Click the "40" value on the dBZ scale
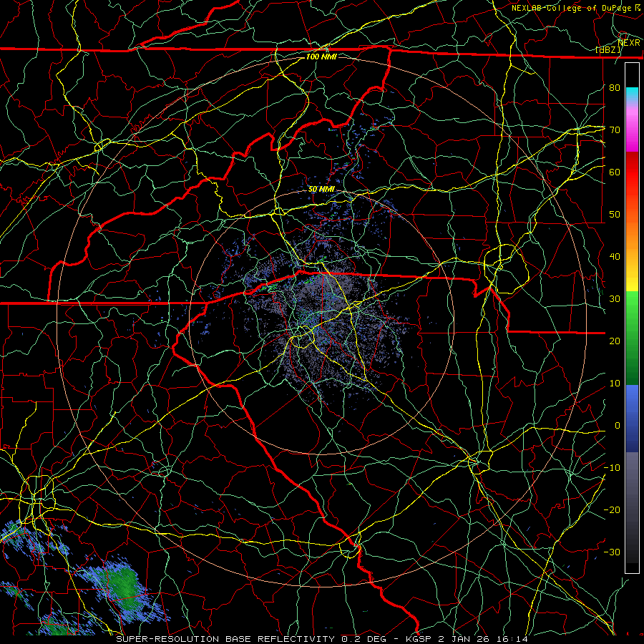The width and height of the screenshot is (644, 644). pyautogui.click(x=615, y=257)
